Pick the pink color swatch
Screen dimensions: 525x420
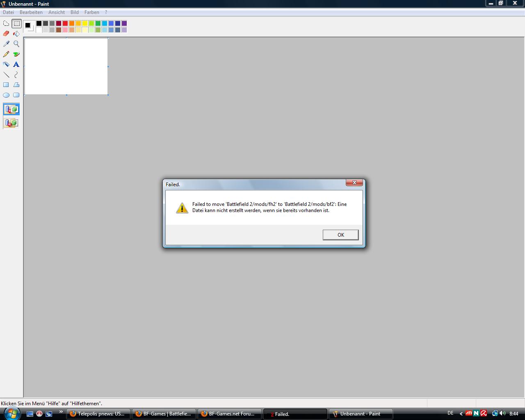coord(65,30)
